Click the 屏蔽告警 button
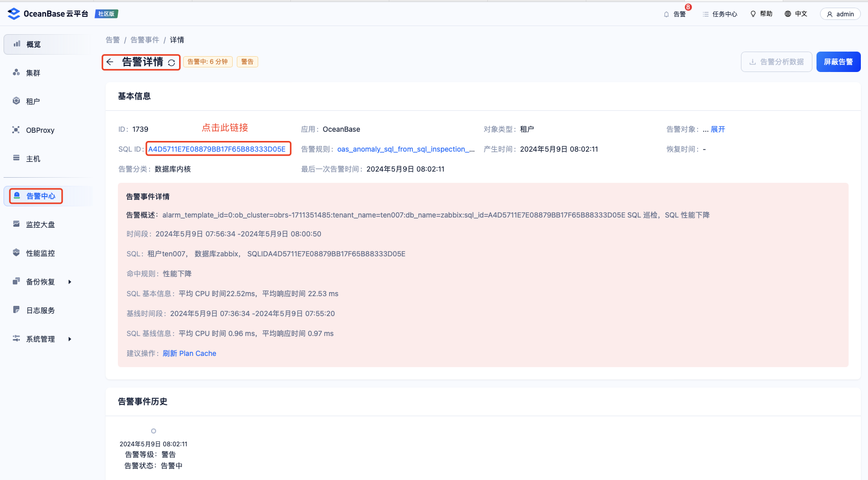This screenshot has width=868, height=480. click(838, 61)
